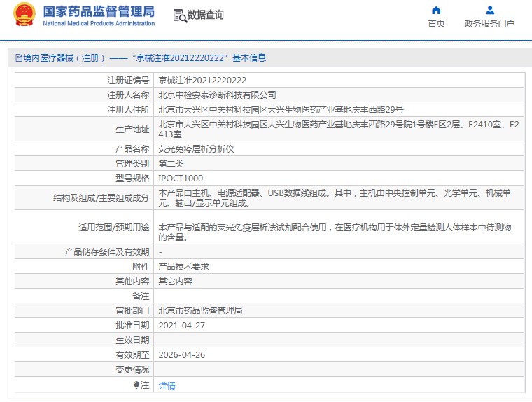Click the 首页 house icon
The width and height of the screenshot is (532, 402).
[436, 10]
